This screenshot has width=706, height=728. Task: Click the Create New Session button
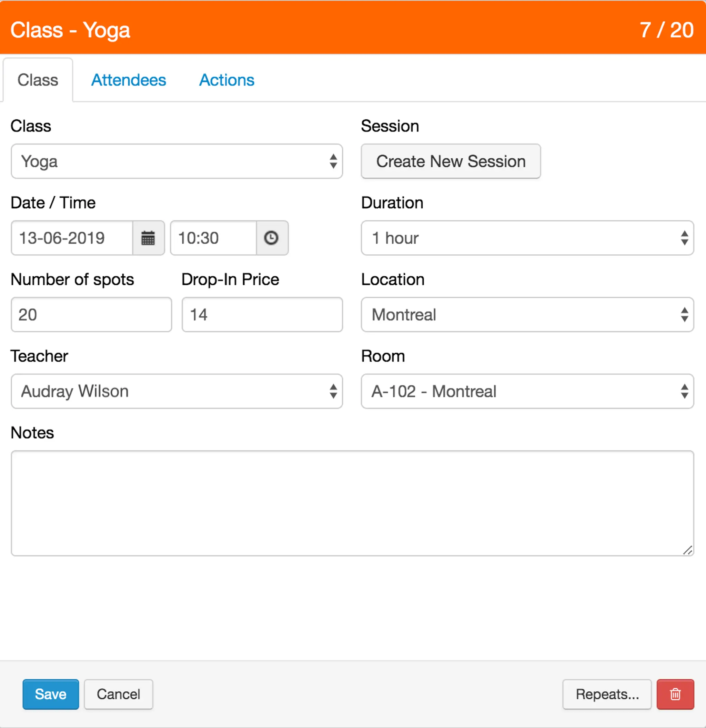click(451, 161)
